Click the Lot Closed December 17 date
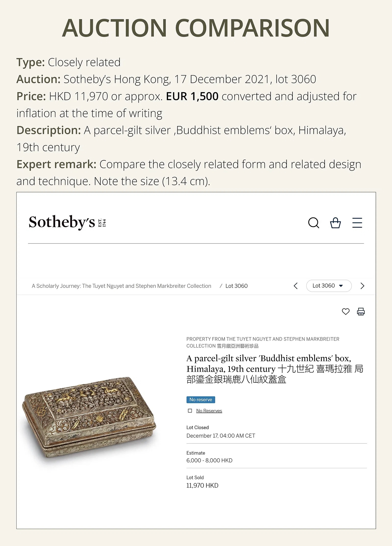Image resolution: width=392 pixels, height=546 pixels. [x=220, y=436]
